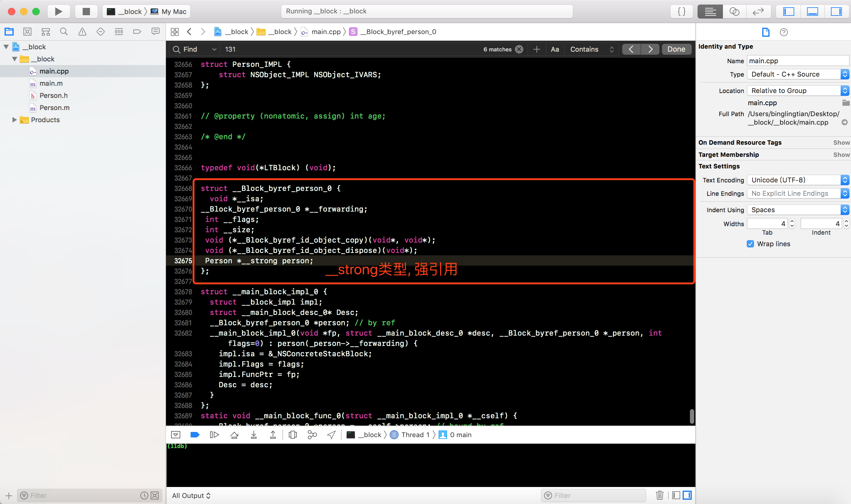Show On Demand Resource Tags
This screenshot has width=851, height=504.
[842, 143]
